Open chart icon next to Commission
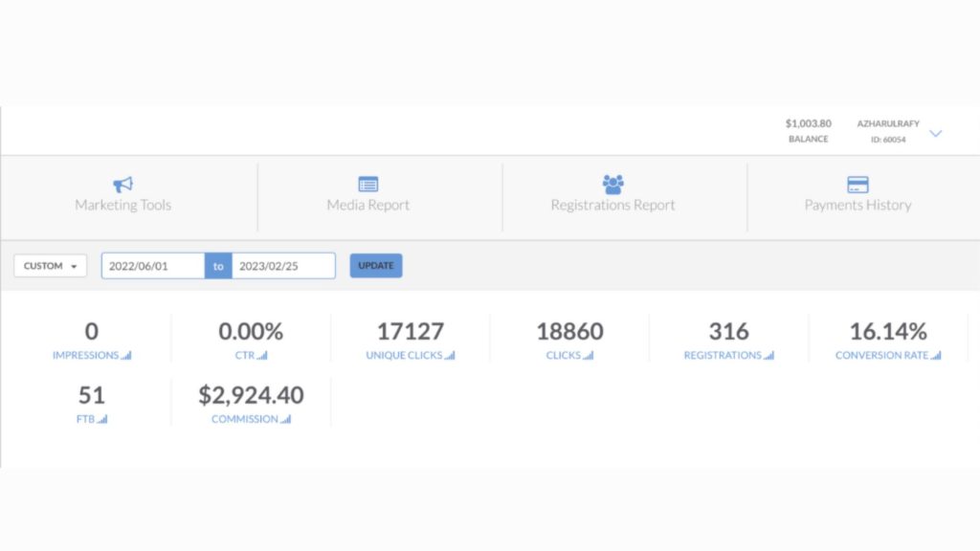Viewport: 980px width, 551px height. 285,420
